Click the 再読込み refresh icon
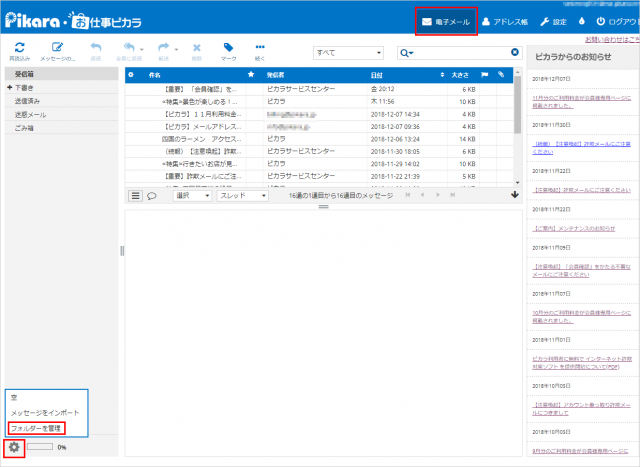Image resolution: width=640 pixels, height=467 pixels. [x=19, y=48]
